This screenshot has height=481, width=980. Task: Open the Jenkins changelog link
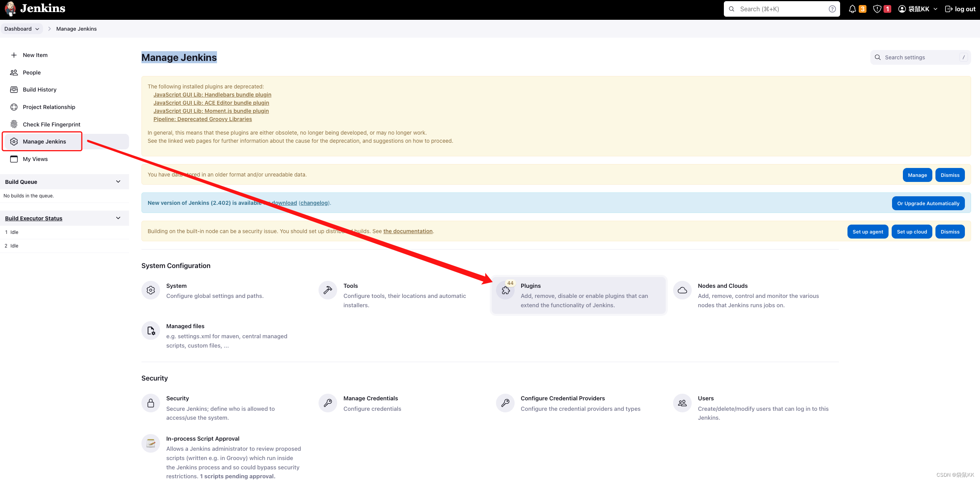pyautogui.click(x=314, y=203)
